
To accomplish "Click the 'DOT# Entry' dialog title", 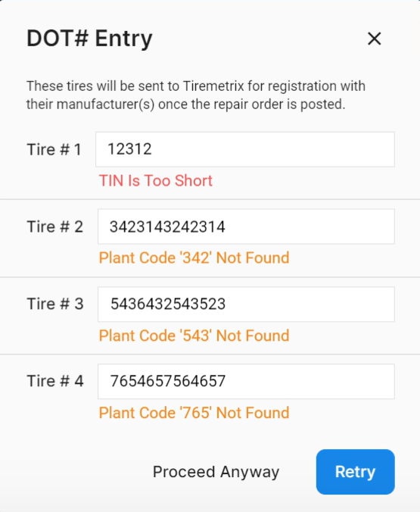I will pyautogui.click(x=89, y=39).
